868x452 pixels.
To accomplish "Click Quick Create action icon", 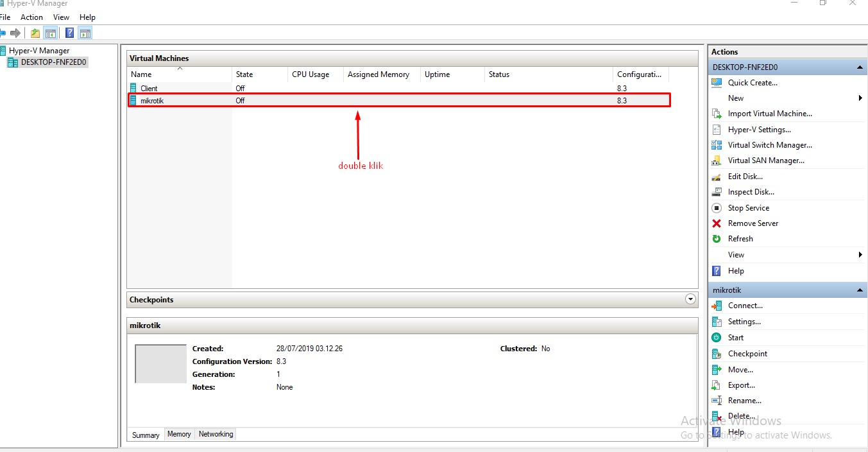I will [x=717, y=83].
